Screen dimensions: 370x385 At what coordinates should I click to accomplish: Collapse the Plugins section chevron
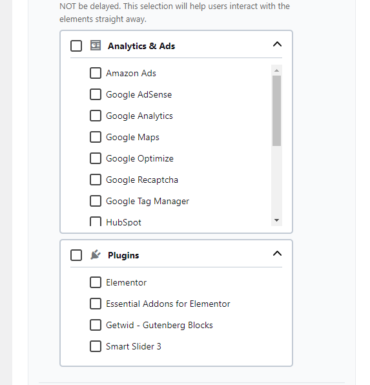pos(277,254)
